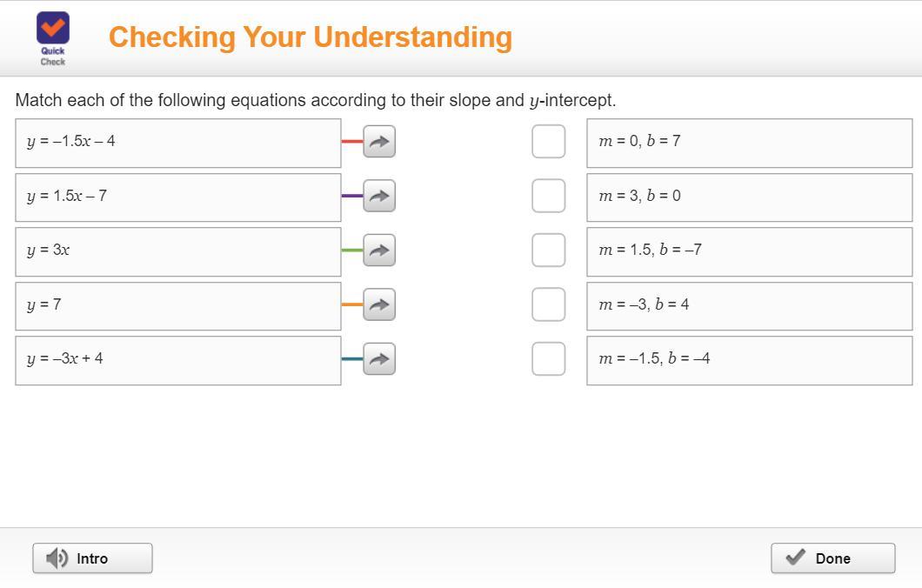Click the m = 0, b = 7 answer tile
This screenshot has height=588, width=922.
[749, 143]
